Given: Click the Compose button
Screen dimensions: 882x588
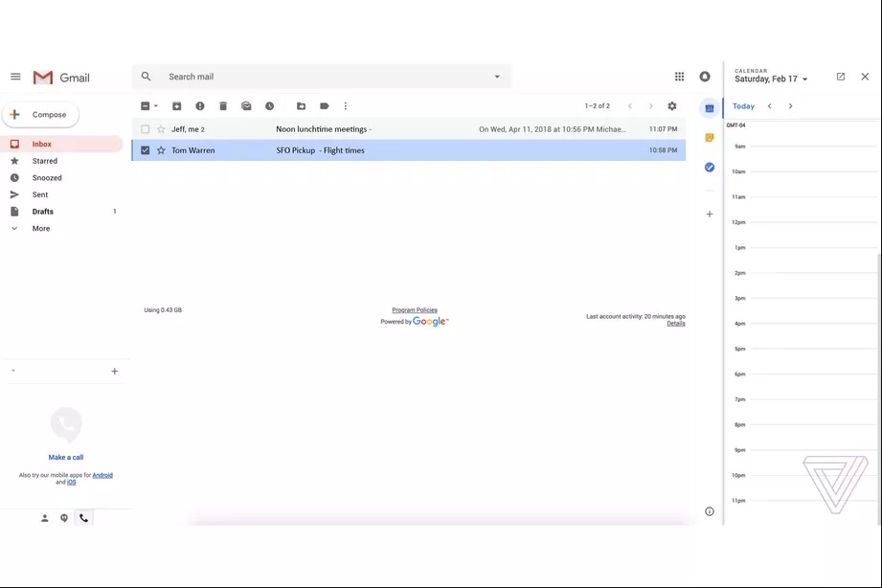Looking at the screenshot, I should click(x=40, y=115).
